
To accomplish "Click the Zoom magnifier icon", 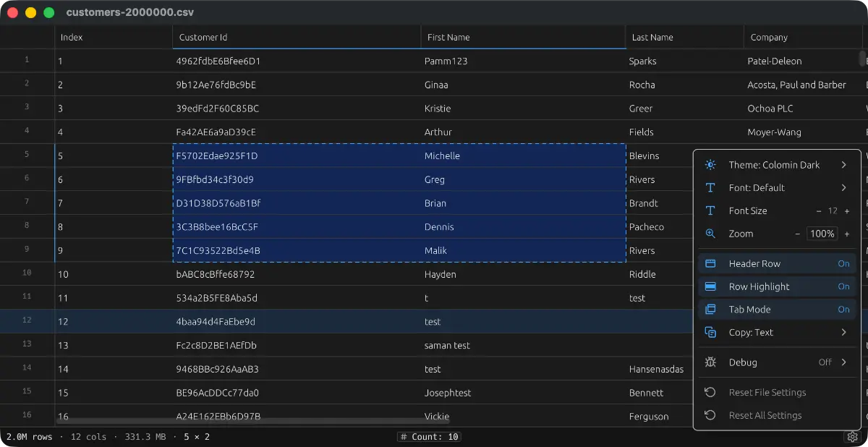I will (710, 234).
